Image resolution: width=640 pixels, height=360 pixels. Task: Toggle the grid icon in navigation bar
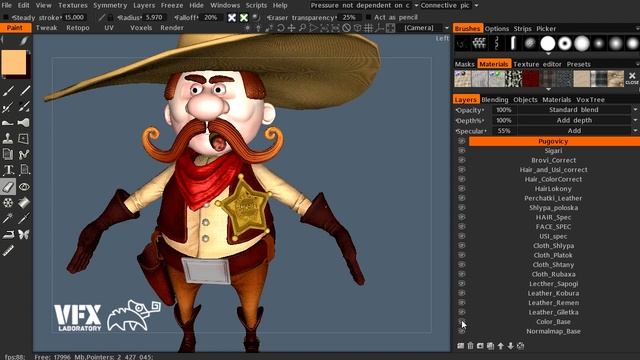[369, 28]
